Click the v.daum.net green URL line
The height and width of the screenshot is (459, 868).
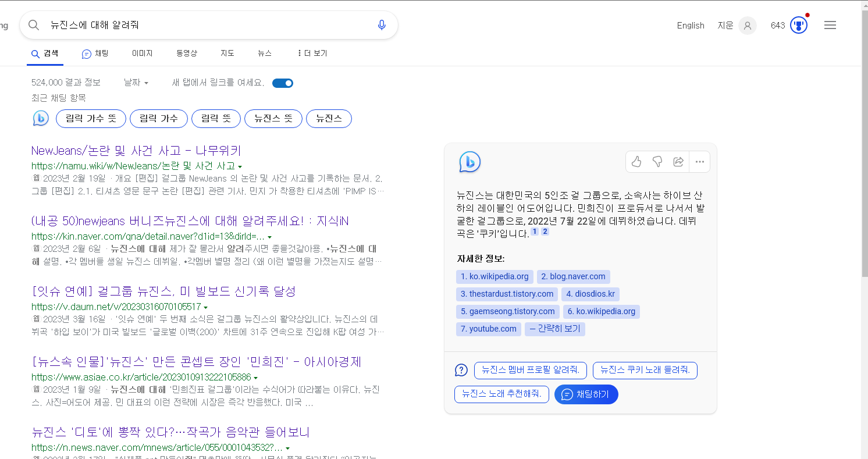(116, 307)
